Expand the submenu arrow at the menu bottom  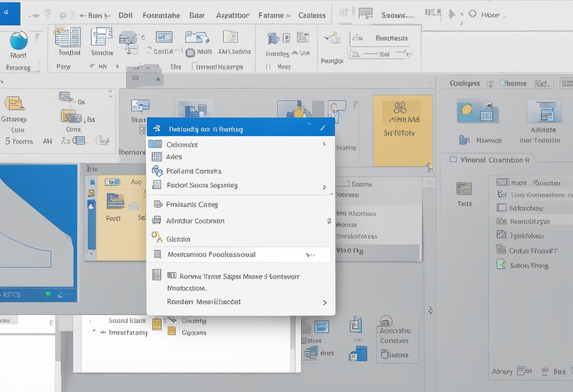pos(325,302)
